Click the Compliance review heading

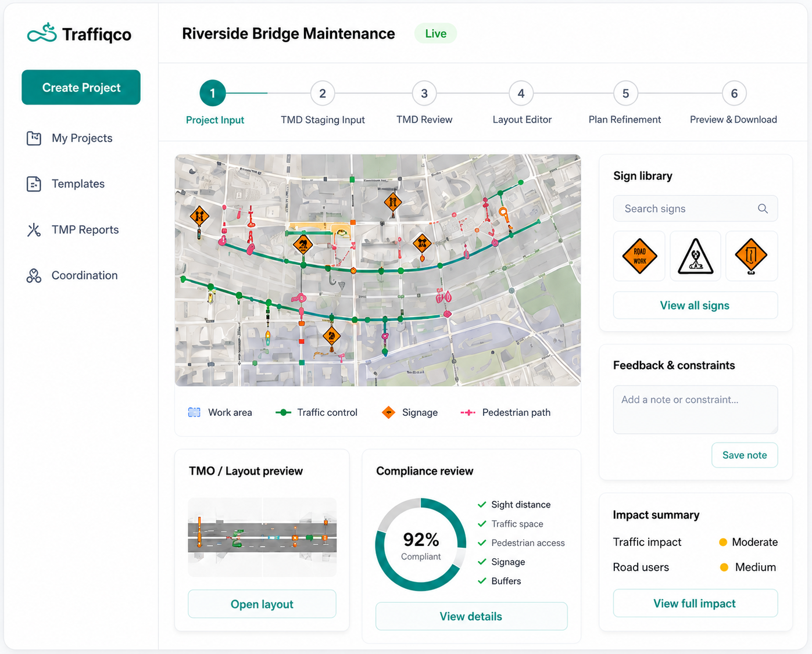[x=424, y=471]
